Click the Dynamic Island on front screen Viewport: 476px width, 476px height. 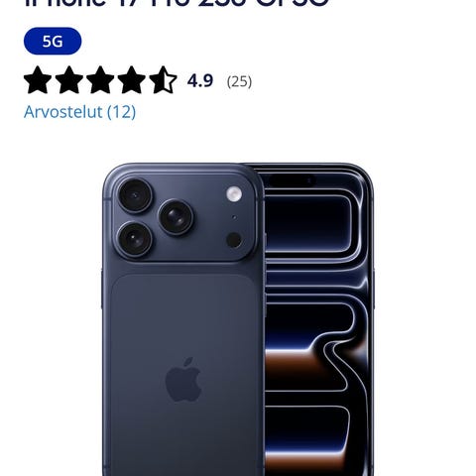[293, 180]
